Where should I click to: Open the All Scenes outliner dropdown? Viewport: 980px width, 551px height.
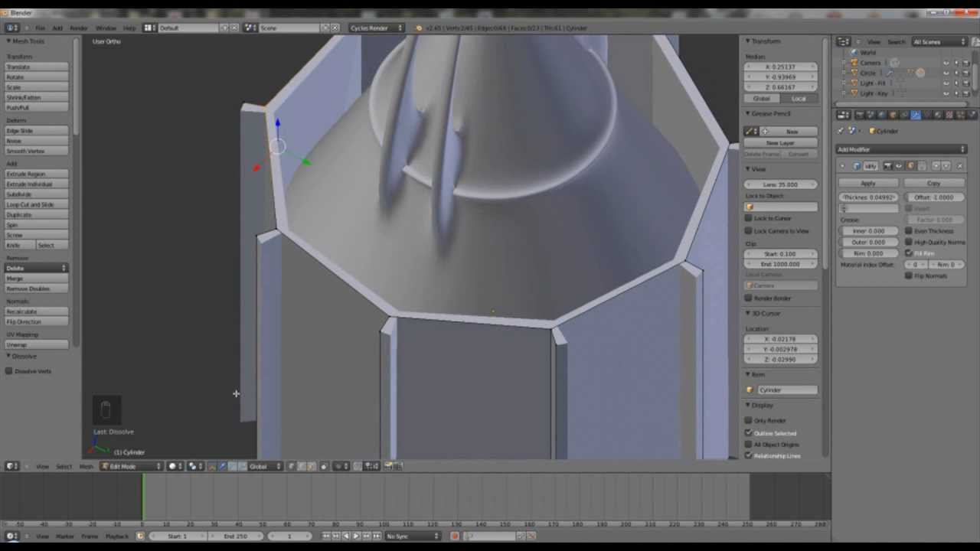[x=939, y=41]
